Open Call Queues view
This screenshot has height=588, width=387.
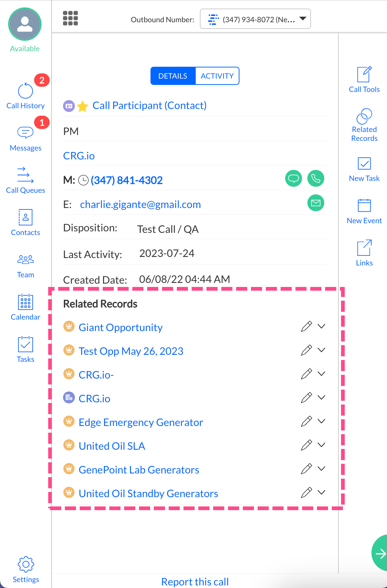(25, 181)
